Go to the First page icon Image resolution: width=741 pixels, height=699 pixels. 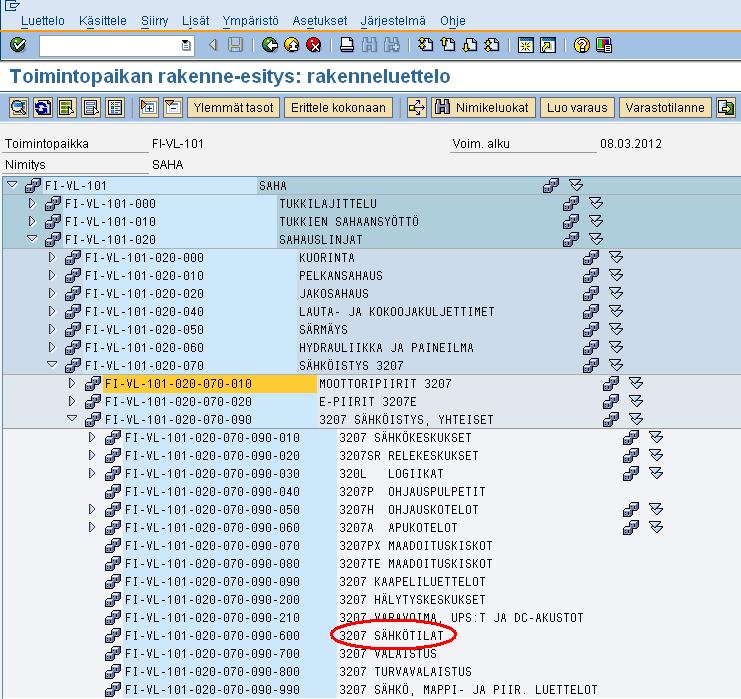click(425, 45)
